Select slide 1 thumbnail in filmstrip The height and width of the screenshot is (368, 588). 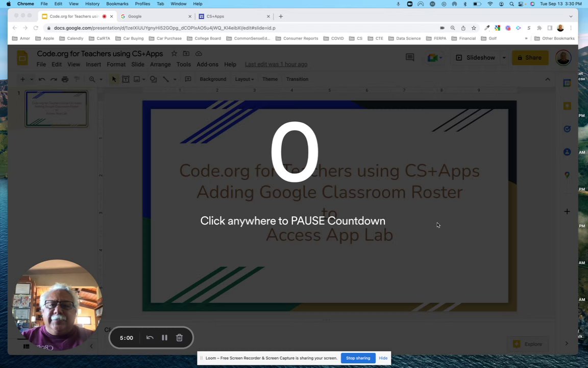click(56, 109)
